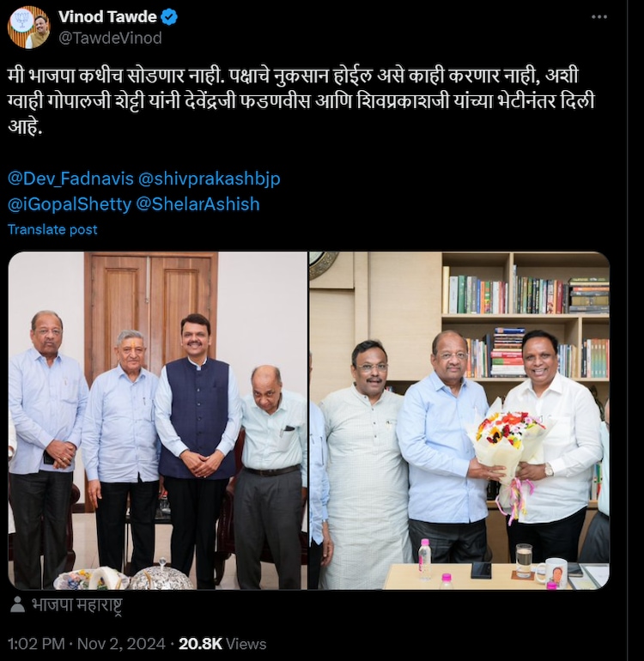Open the @ShelarAshish mention
The image size is (644, 661).
[197, 204]
